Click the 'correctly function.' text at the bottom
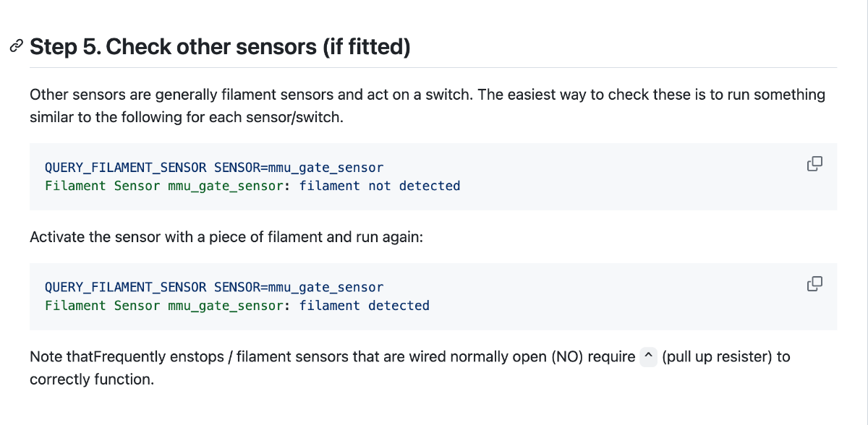The width and height of the screenshot is (868, 425). pos(92,379)
